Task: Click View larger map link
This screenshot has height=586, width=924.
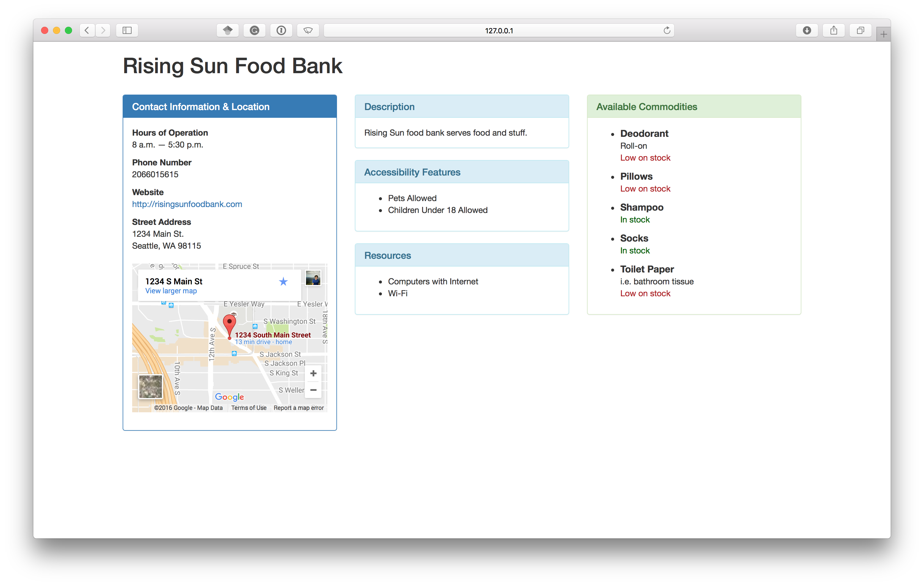Action: [x=171, y=291]
